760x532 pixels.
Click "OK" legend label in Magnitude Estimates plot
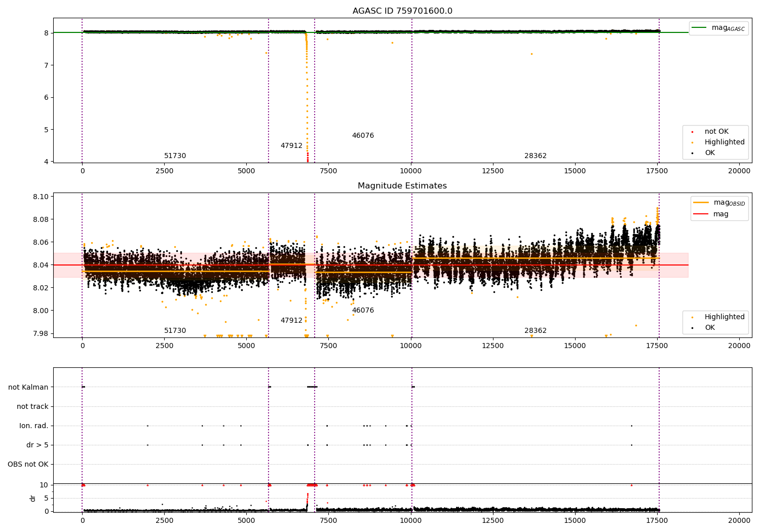coord(710,328)
